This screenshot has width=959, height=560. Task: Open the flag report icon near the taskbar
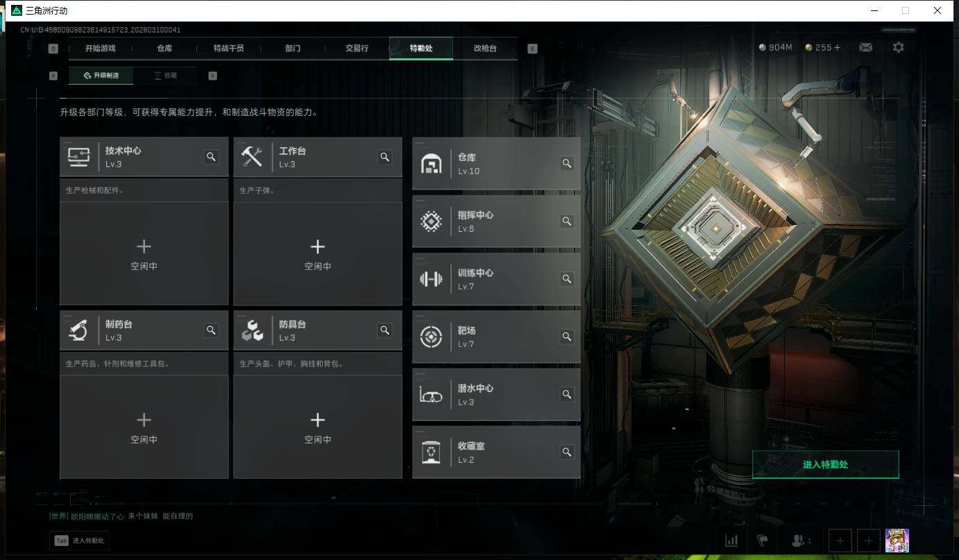[763, 540]
